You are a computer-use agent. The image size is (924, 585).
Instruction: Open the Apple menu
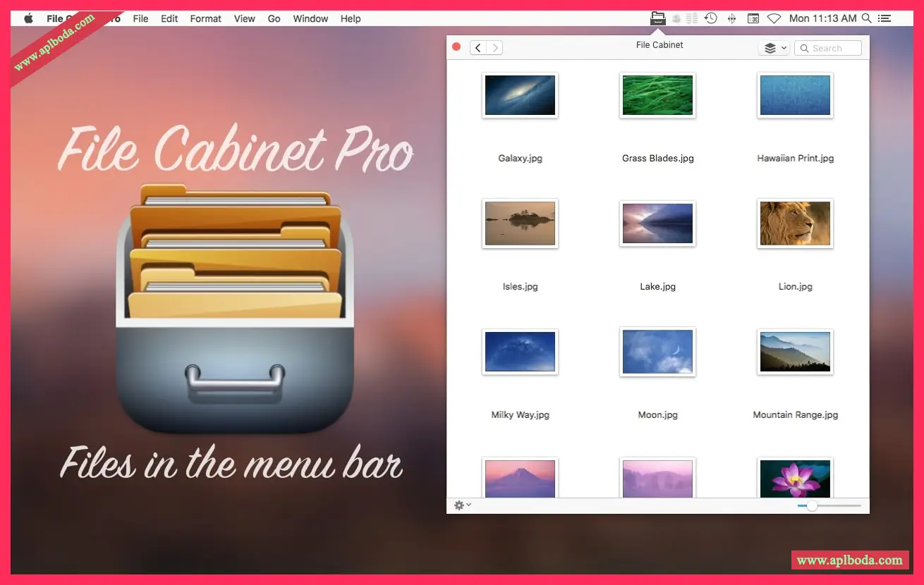point(29,18)
